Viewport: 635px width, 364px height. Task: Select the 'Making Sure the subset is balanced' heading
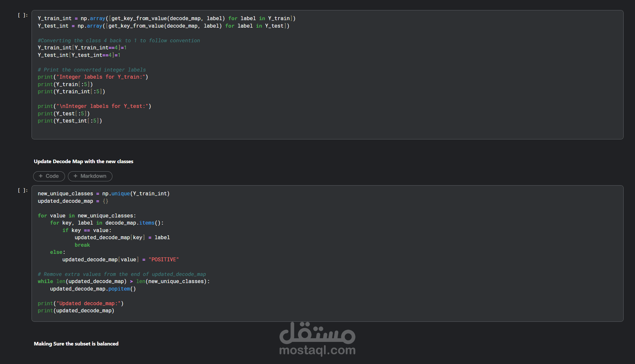click(76, 344)
